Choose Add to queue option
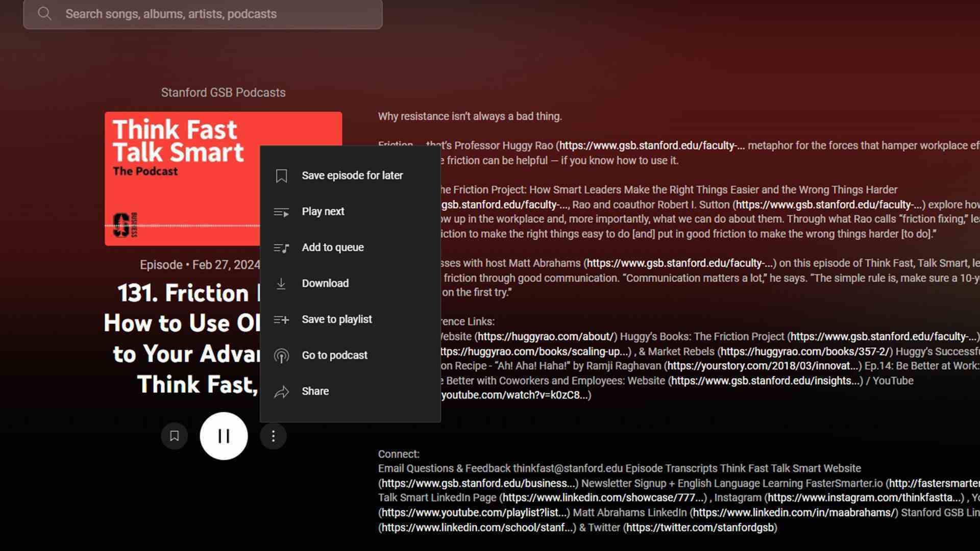 click(x=350, y=247)
